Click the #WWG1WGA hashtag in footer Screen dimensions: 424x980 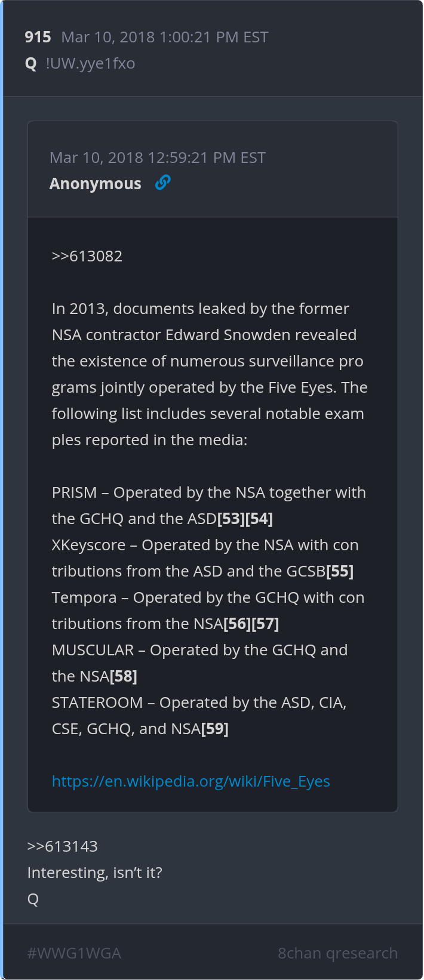click(74, 953)
